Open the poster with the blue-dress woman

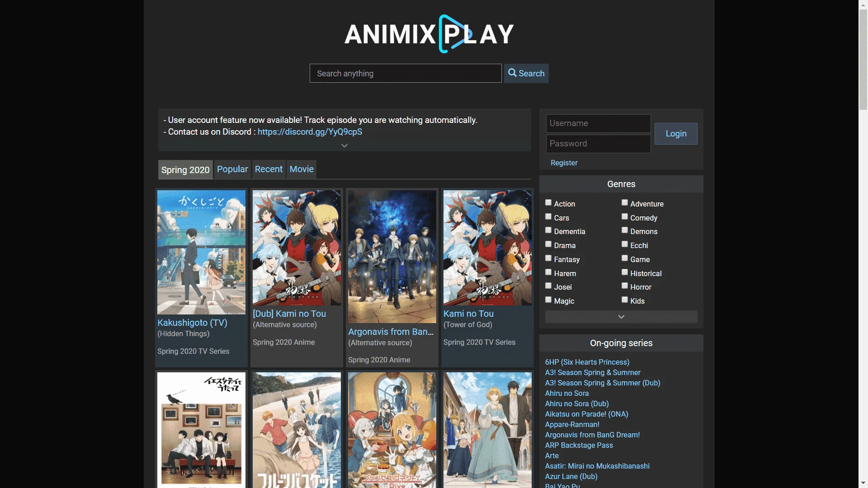487,430
